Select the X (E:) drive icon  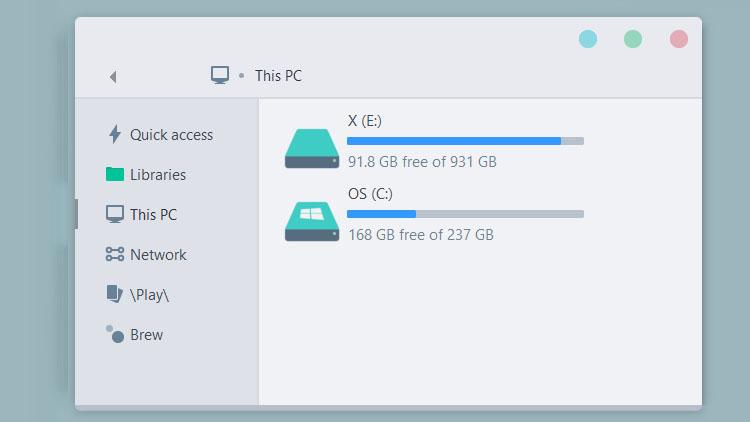pos(312,148)
